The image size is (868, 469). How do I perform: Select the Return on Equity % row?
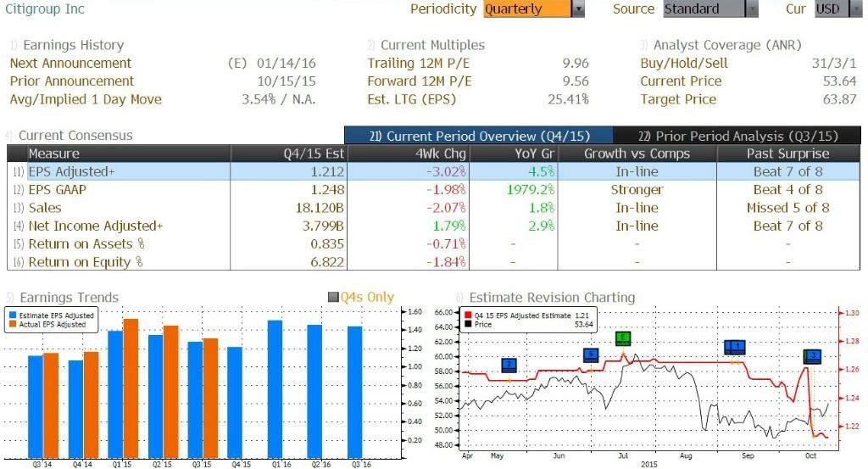pos(434,262)
